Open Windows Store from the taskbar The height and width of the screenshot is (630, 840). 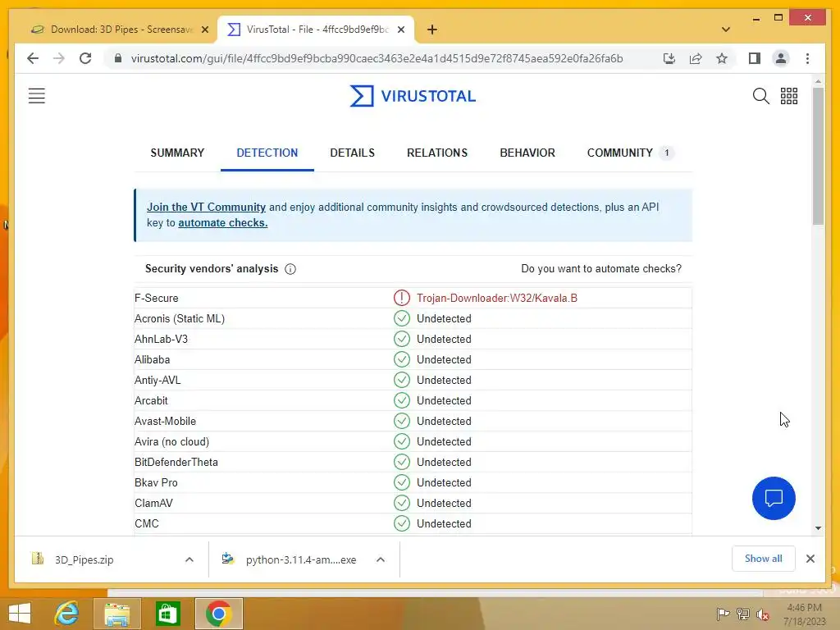tap(167, 614)
